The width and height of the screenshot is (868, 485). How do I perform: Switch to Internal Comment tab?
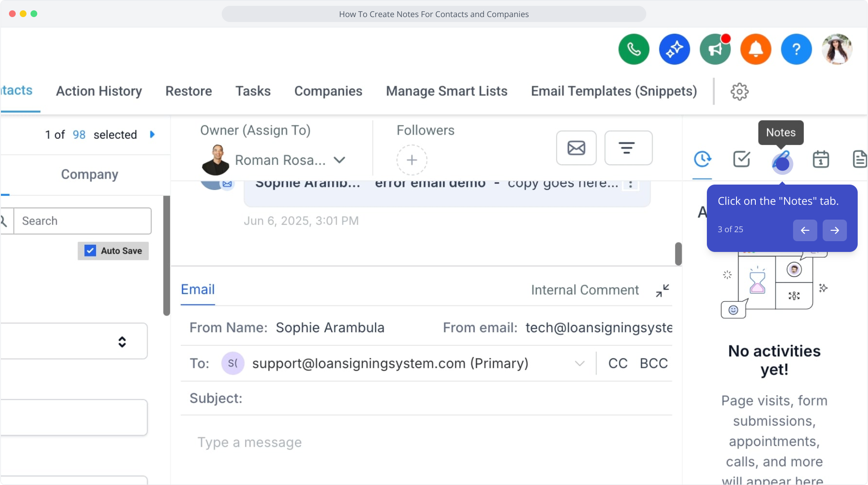(x=585, y=290)
